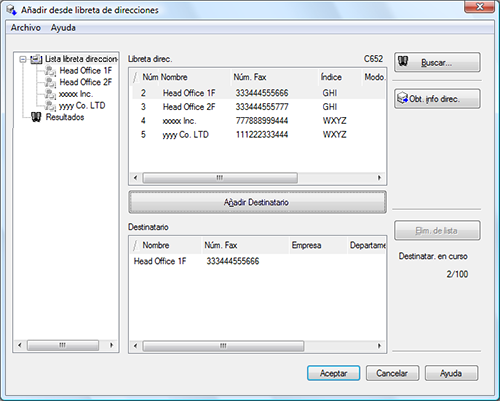Click WXYZ index of xxxxx Inc. row
Viewport: 500px width, 401px height.
pyautogui.click(x=334, y=121)
